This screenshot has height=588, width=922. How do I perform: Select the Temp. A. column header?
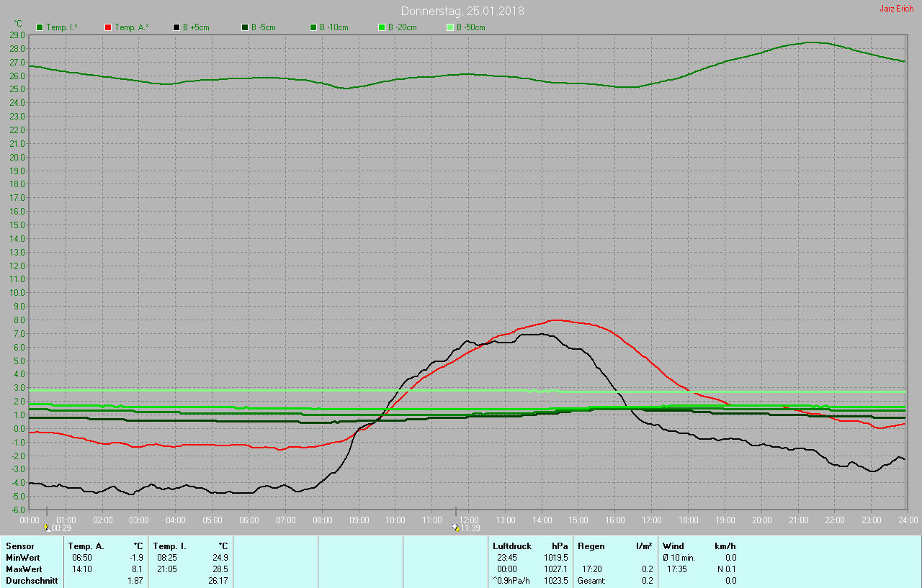tap(86, 546)
